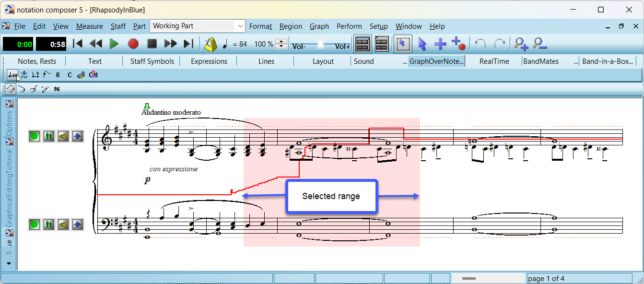Select the Tempo graph tool

point(12,75)
